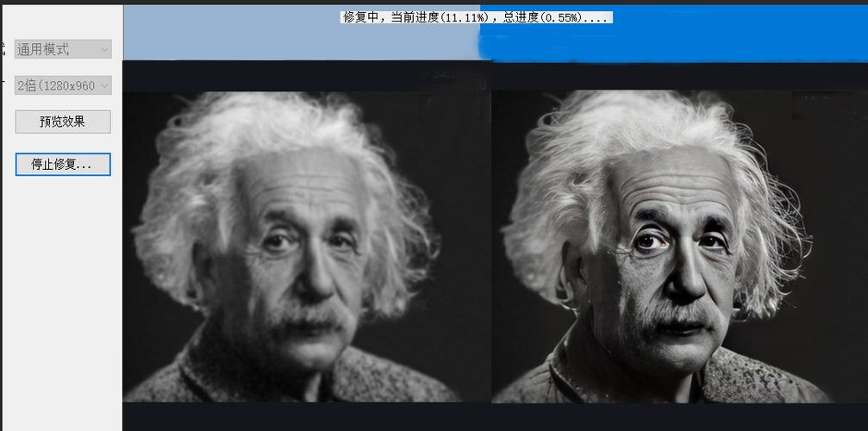Image resolution: width=868 pixels, height=431 pixels.
Task: Click the 修复中 progress status text
Action: (477, 17)
